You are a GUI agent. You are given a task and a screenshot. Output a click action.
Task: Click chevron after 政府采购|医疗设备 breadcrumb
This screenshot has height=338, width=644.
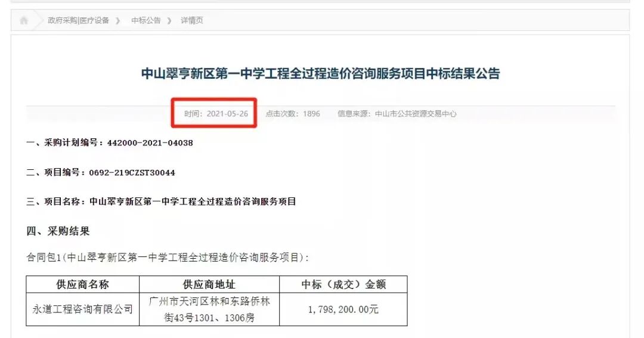(118, 20)
